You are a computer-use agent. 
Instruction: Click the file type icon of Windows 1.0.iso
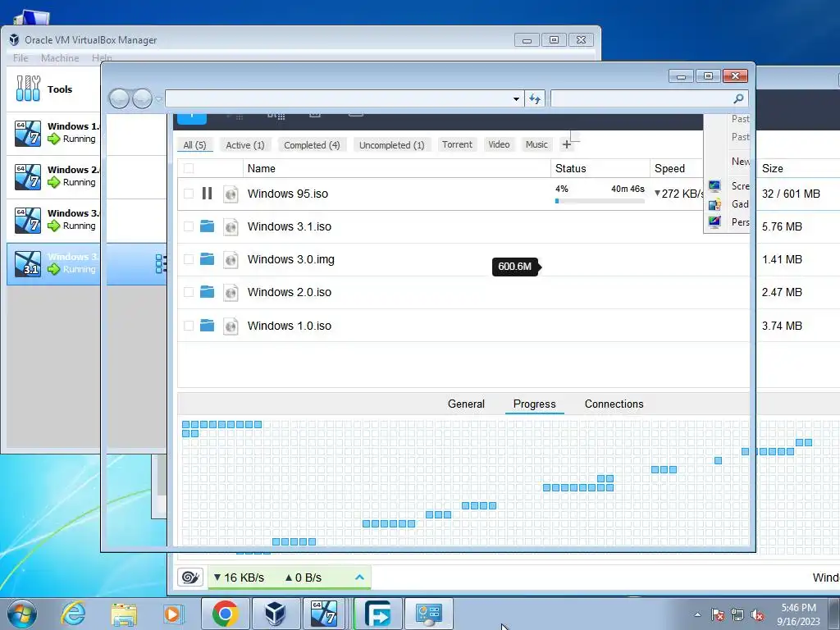click(231, 326)
